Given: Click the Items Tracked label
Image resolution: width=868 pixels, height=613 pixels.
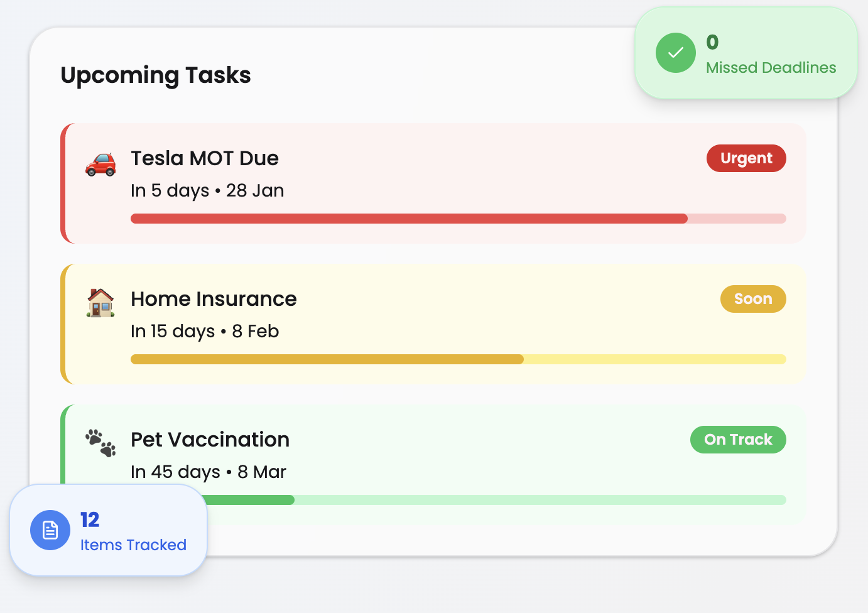Looking at the screenshot, I should point(133,545).
